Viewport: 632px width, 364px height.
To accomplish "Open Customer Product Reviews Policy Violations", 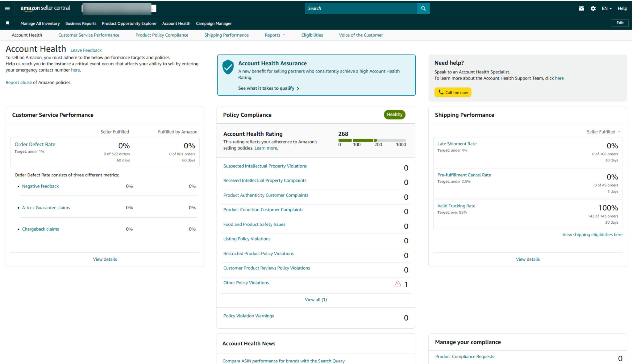I will pos(267,268).
